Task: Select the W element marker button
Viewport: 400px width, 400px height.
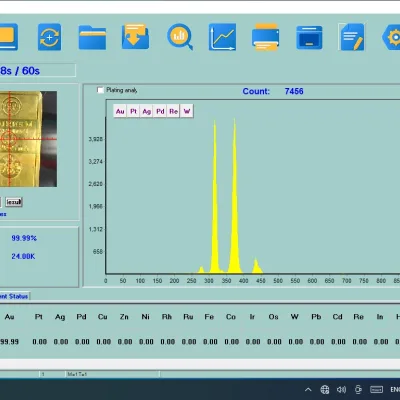Action: 187,111
